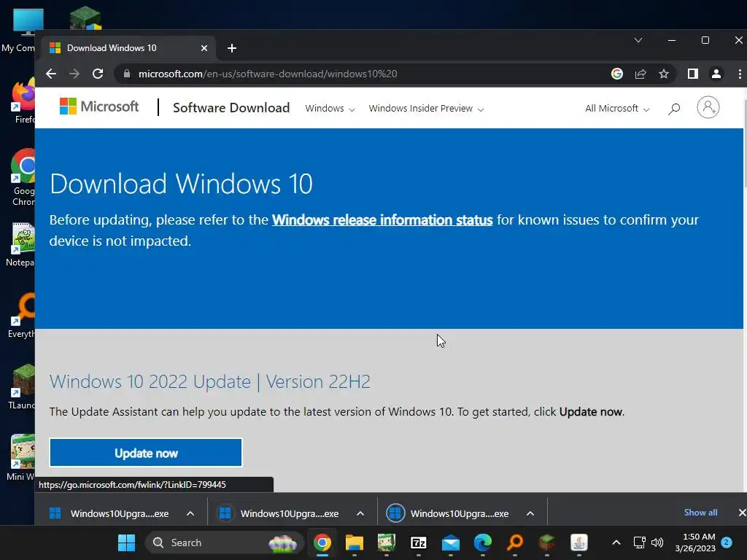Click the Update now button

[146, 453]
